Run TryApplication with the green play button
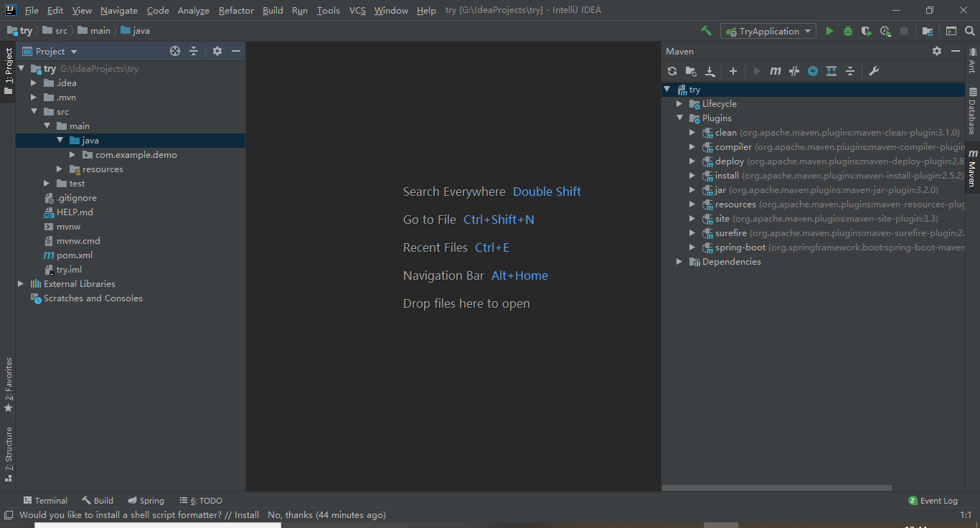The width and height of the screenshot is (980, 528). (x=829, y=31)
